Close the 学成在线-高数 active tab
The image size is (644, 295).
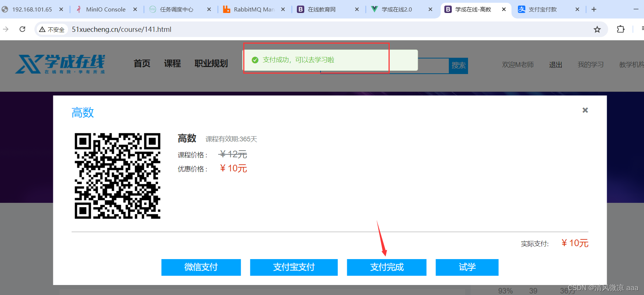coord(504,9)
